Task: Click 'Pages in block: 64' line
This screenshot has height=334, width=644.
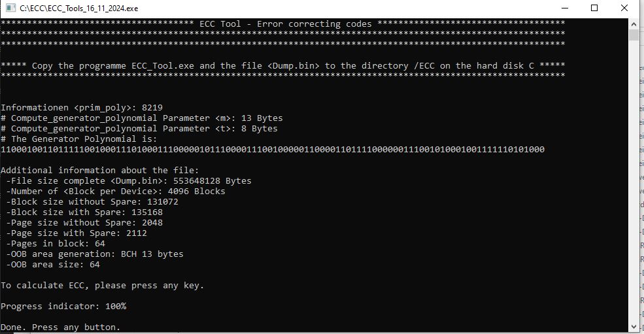Action: click(x=56, y=244)
